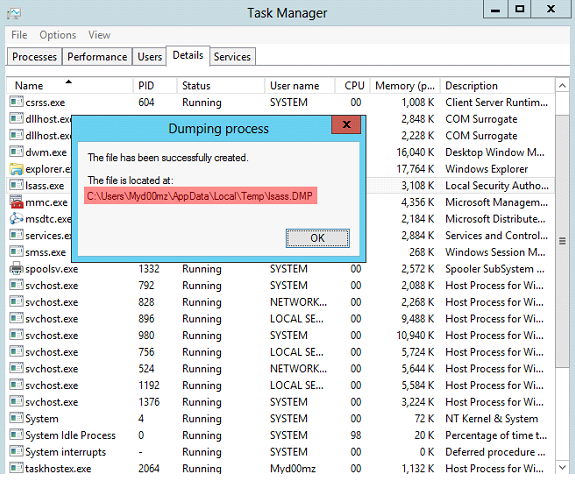The image size is (575, 480).
Task: Click icon of svchost.exe PID 980
Action: pos(17,334)
